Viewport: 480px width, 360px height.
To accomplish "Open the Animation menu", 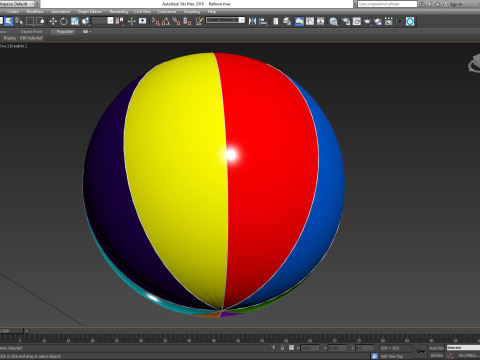I will [60, 12].
